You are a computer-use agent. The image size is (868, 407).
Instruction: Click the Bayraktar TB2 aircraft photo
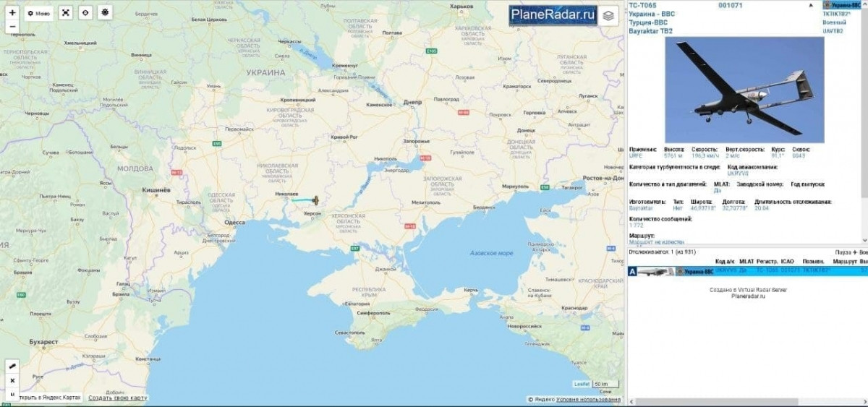coord(744,90)
